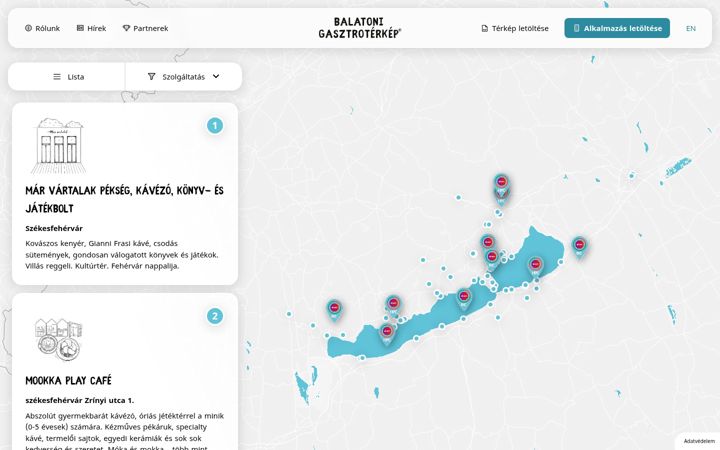This screenshot has height=450, width=720.
Task: Click the description starting 'Abszolút gyermekbarát kávézó'
Action: pyautogui.click(x=124, y=433)
